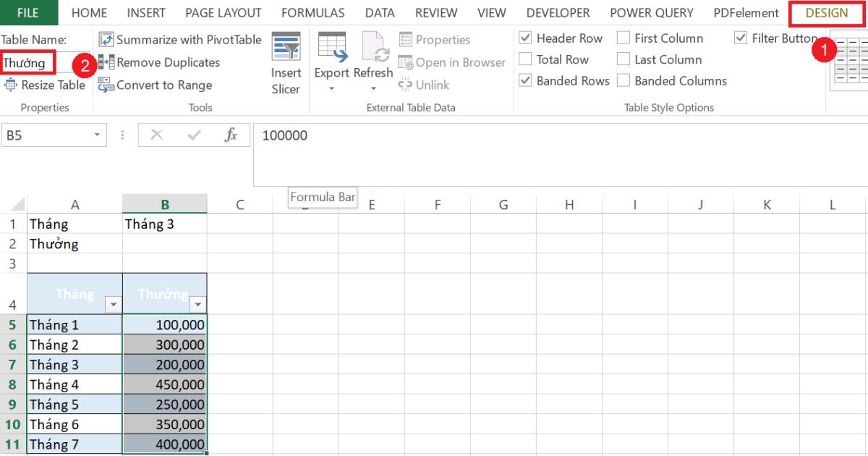868x456 pixels.
Task: Pick a style from Table Styles gallery
Action: click(x=854, y=58)
